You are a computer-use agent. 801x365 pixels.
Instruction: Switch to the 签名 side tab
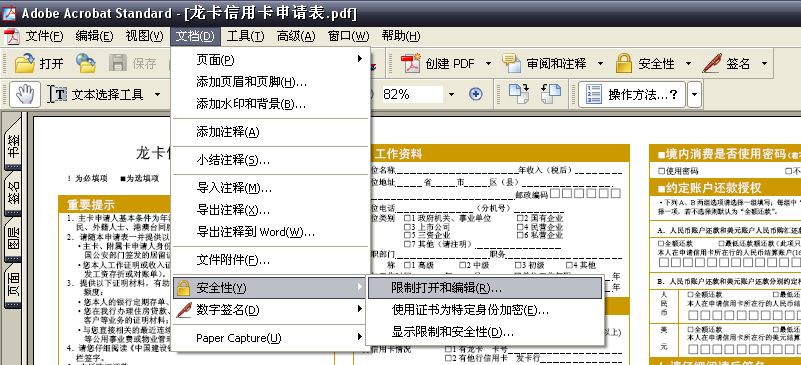pyautogui.click(x=13, y=192)
